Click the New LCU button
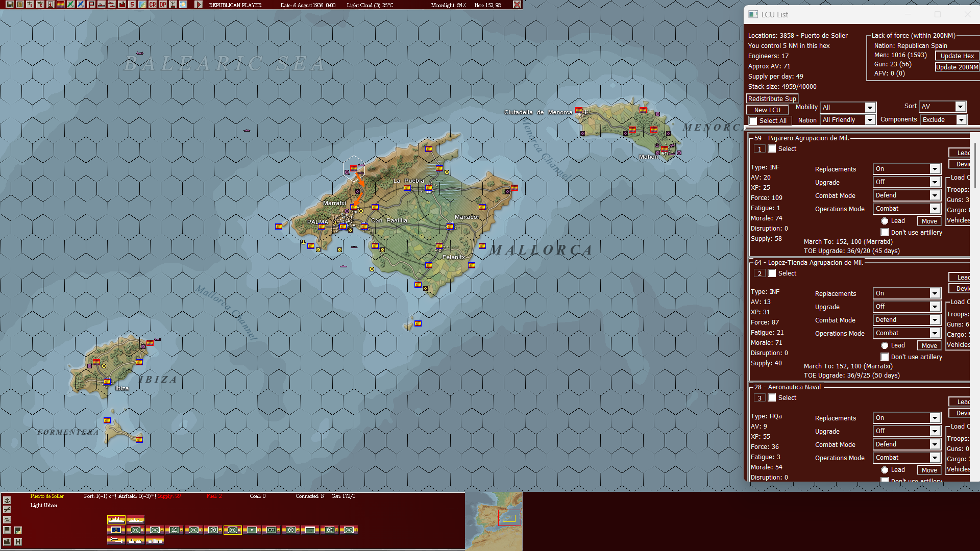The image size is (980, 551). click(x=767, y=110)
